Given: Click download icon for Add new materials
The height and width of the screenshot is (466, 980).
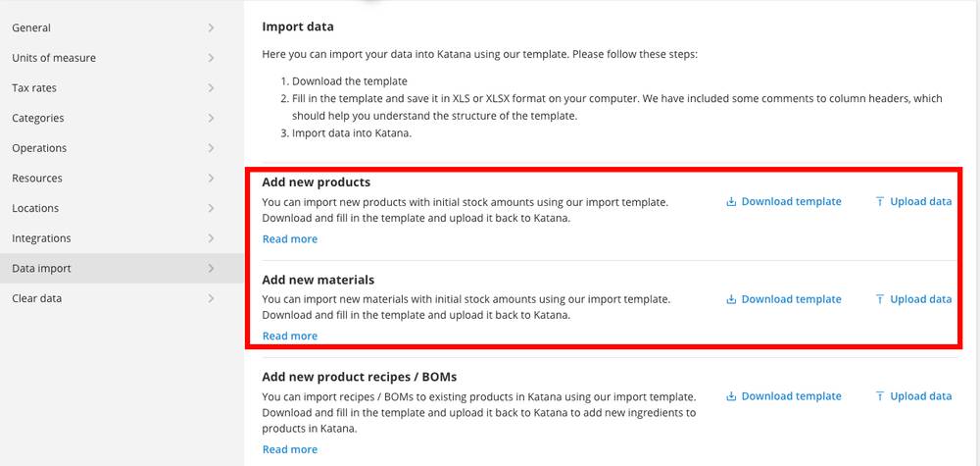Looking at the screenshot, I should click(x=731, y=299).
